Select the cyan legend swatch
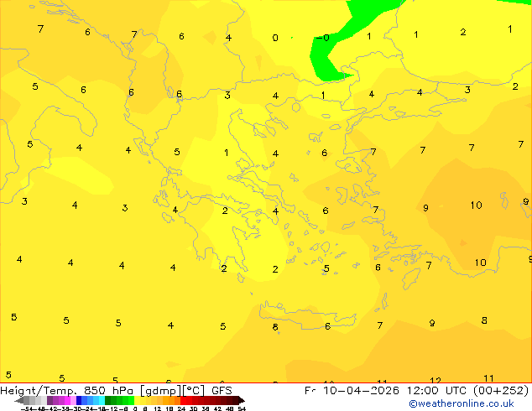532x411 pixels. click(102, 400)
